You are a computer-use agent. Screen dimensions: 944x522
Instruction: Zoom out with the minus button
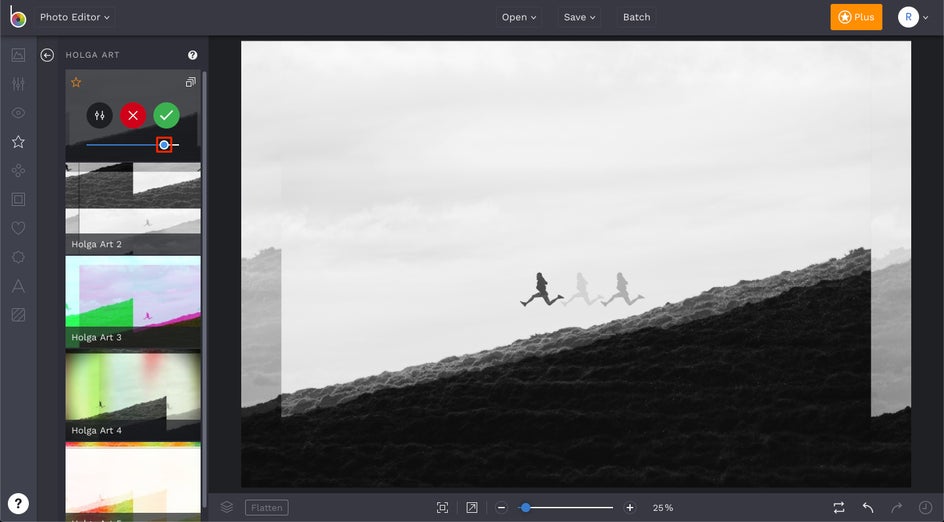(502, 508)
